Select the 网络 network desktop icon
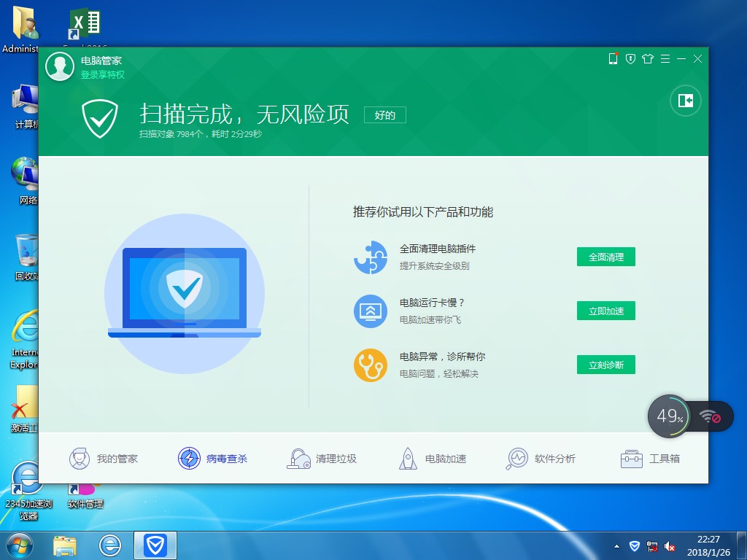The image size is (747, 560). coord(25,181)
